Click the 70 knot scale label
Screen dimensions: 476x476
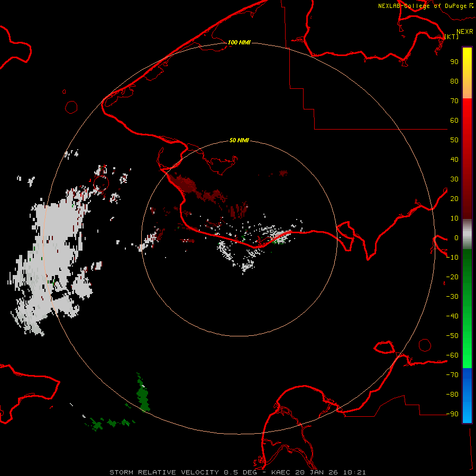pos(454,101)
